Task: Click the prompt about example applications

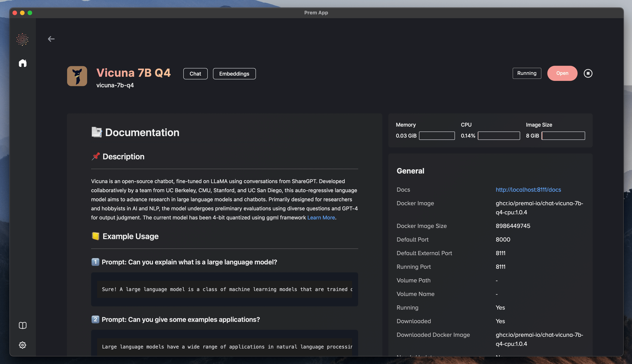Action: 181,319
